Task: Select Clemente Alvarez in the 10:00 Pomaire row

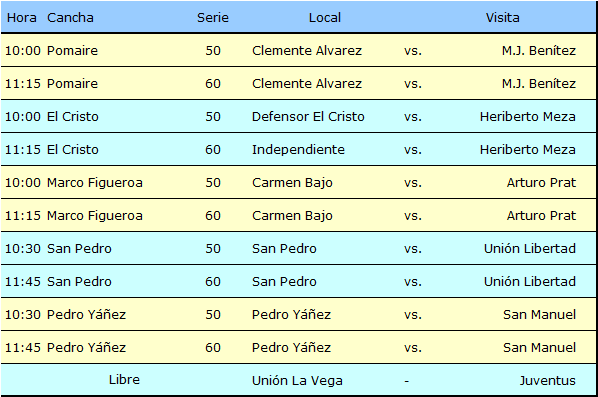Action: point(307,50)
